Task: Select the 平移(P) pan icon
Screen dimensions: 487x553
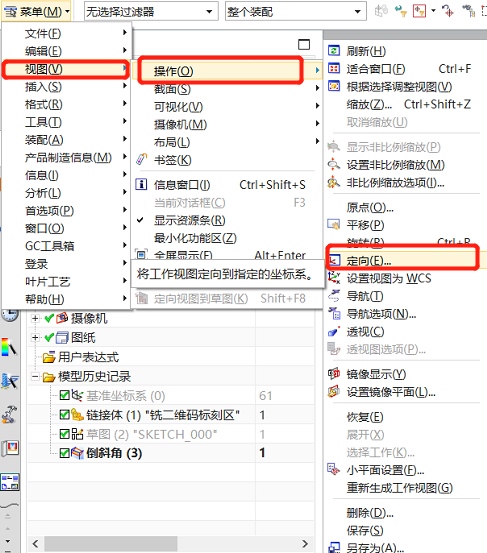Action: point(334,225)
